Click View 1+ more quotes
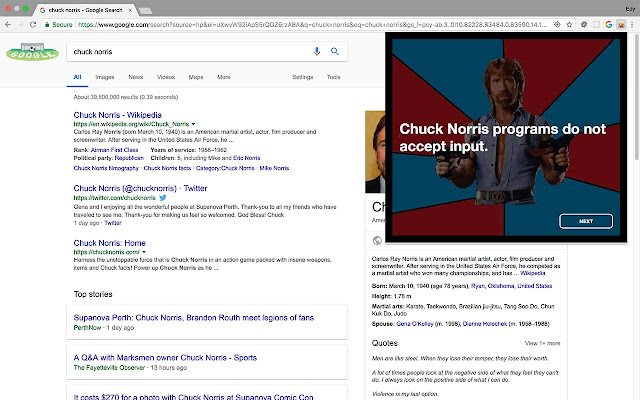 tap(542, 344)
